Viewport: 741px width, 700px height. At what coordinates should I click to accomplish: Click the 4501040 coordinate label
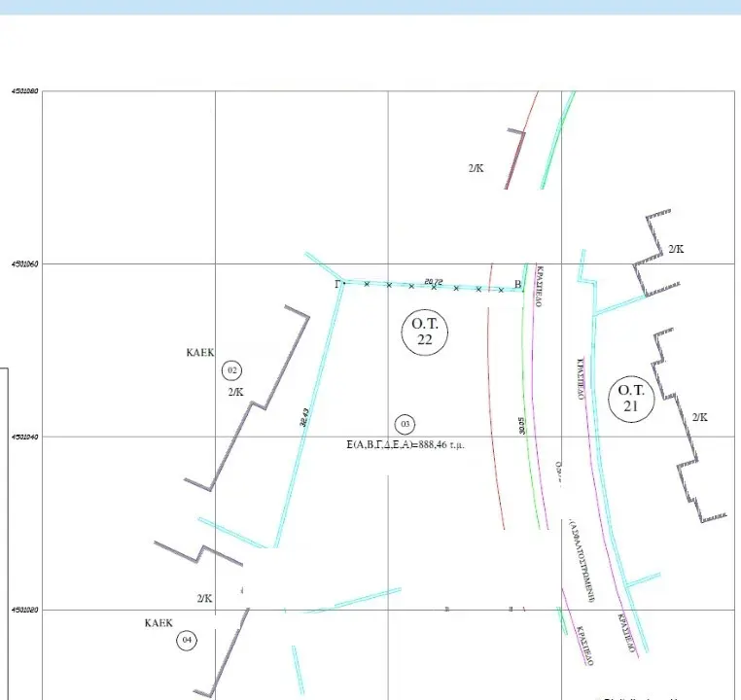[x=24, y=437]
